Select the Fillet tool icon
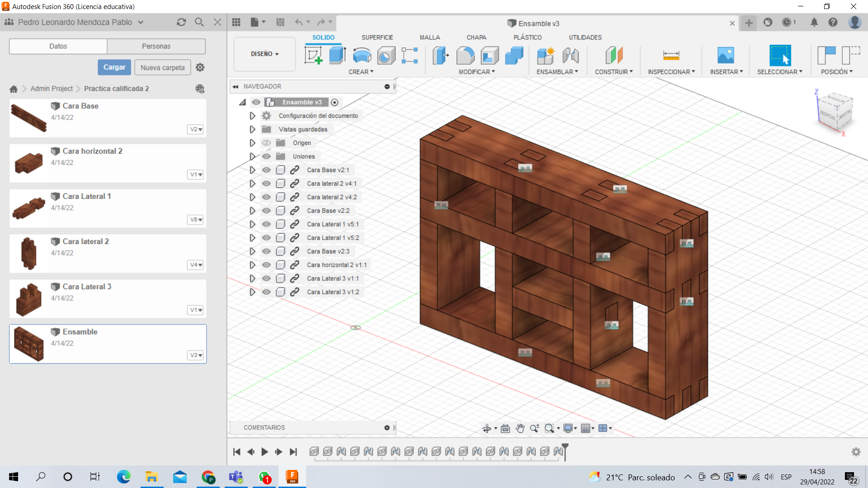This screenshot has width=868, height=488. tap(465, 56)
